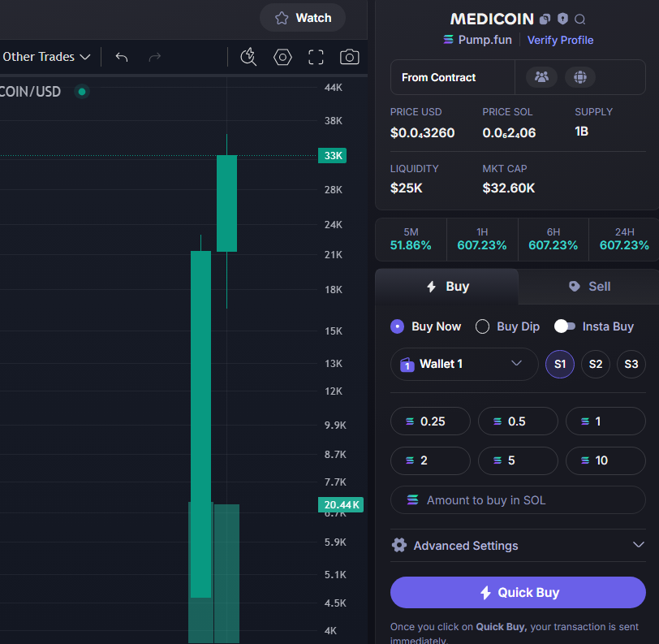Redo the chart action
Image resolution: width=659 pixels, height=644 pixels.
155,57
